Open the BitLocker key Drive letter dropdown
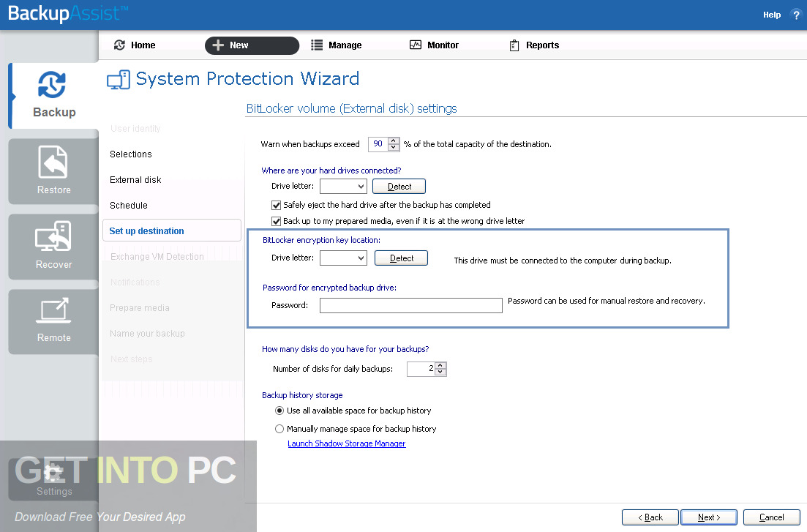The width and height of the screenshot is (807, 532). coord(343,258)
